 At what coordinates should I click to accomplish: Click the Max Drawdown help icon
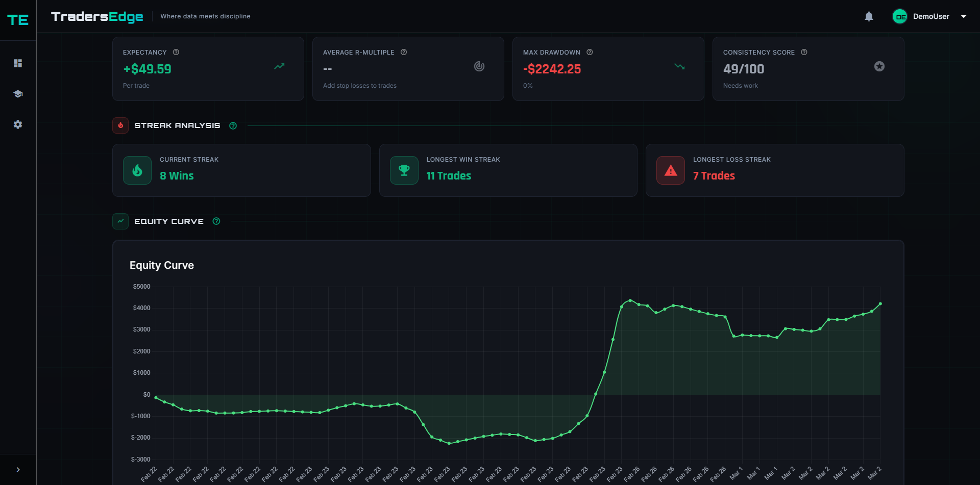pos(590,52)
